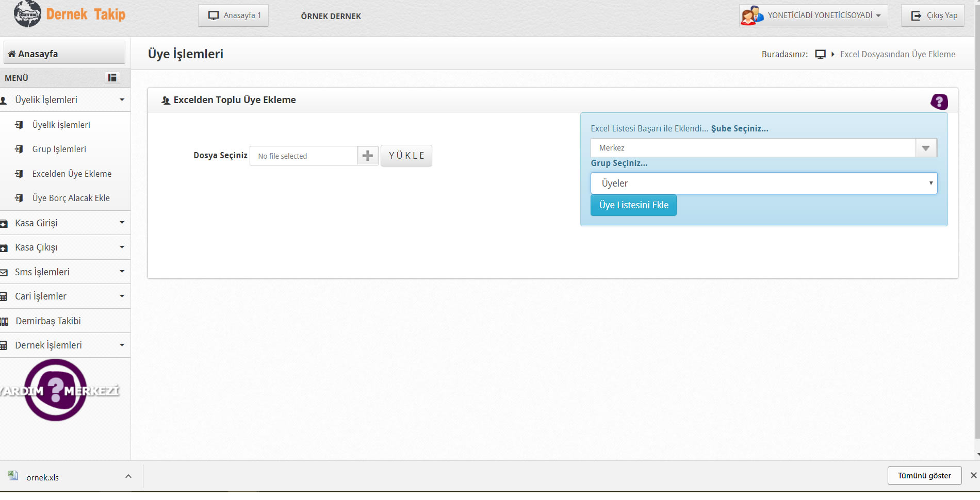
Task: Click the Üye Listesini Ekle button
Action: (x=633, y=205)
